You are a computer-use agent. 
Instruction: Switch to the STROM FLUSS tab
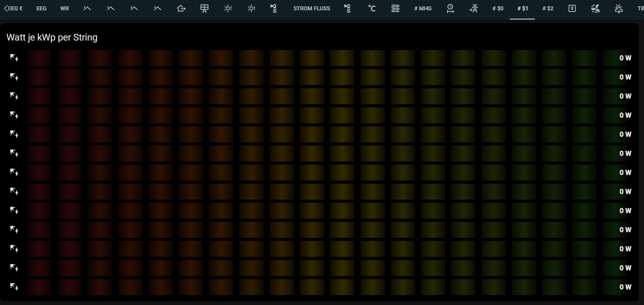pos(312,8)
